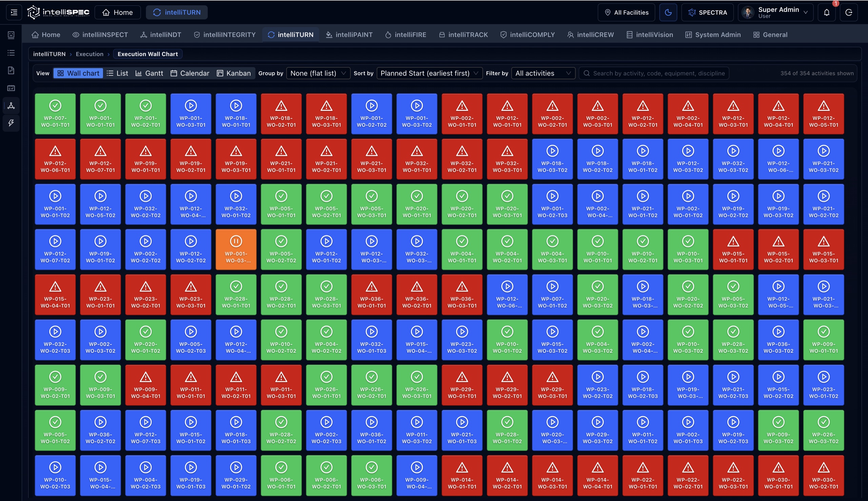Open completed tile WP-005-WO-01-T01
The height and width of the screenshot is (501, 868).
[x=281, y=205]
